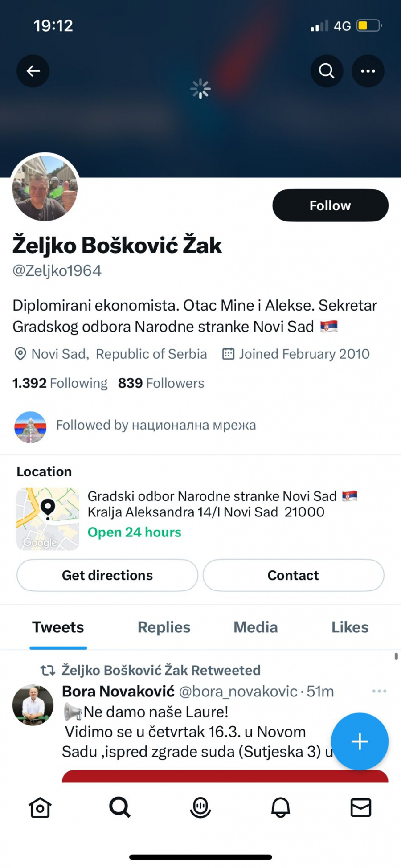Tap the Get directions button
The height and width of the screenshot is (868, 401).
click(x=107, y=575)
